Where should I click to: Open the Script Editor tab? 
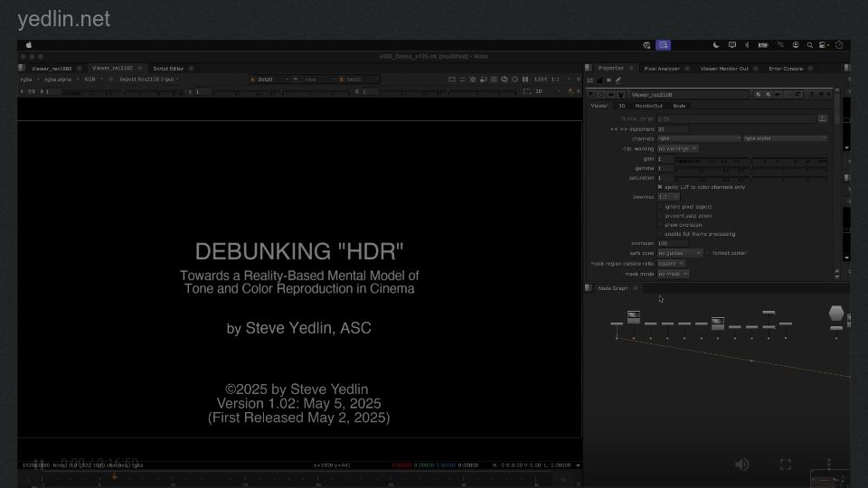[168, 69]
